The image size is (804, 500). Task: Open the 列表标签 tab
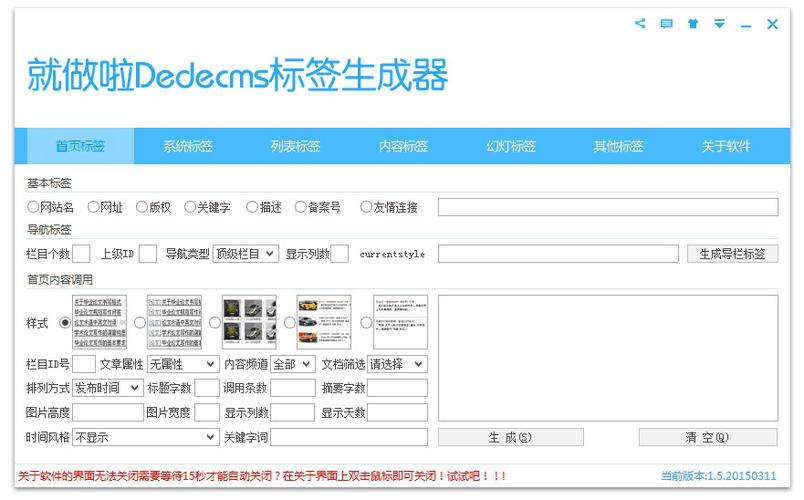pos(296,146)
